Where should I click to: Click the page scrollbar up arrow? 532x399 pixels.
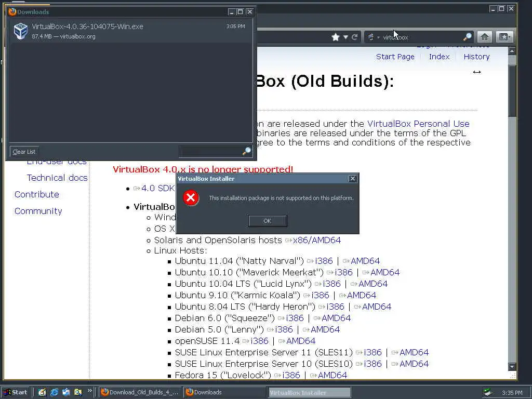coord(512,51)
